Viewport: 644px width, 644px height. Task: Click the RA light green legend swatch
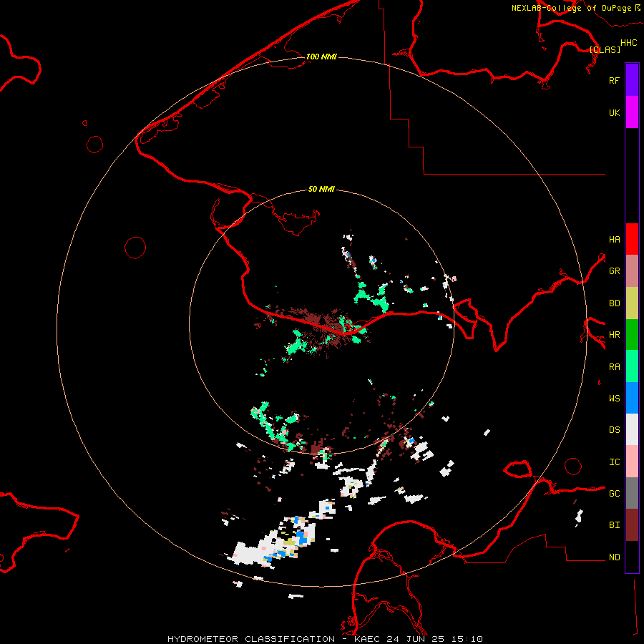[x=632, y=366]
